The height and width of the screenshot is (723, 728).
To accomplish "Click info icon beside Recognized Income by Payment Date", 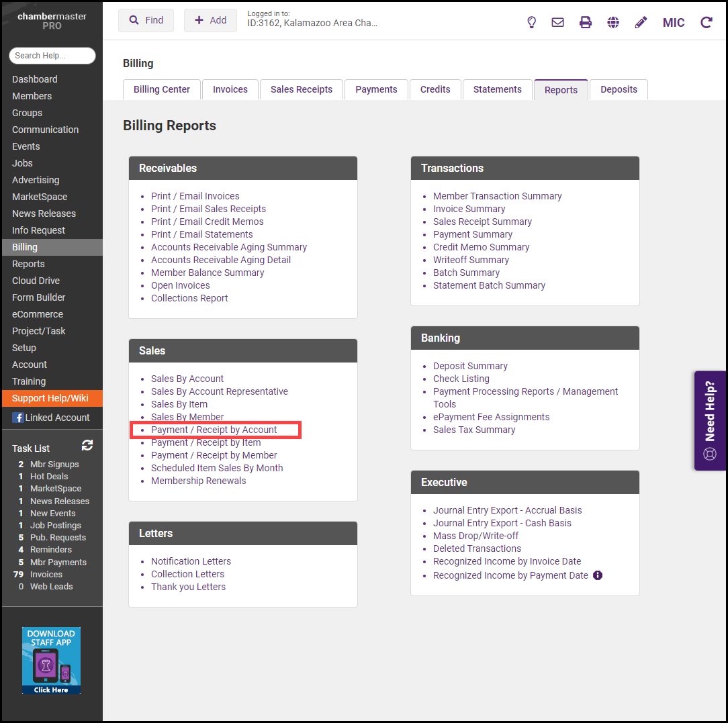I will (x=598, y=575).
